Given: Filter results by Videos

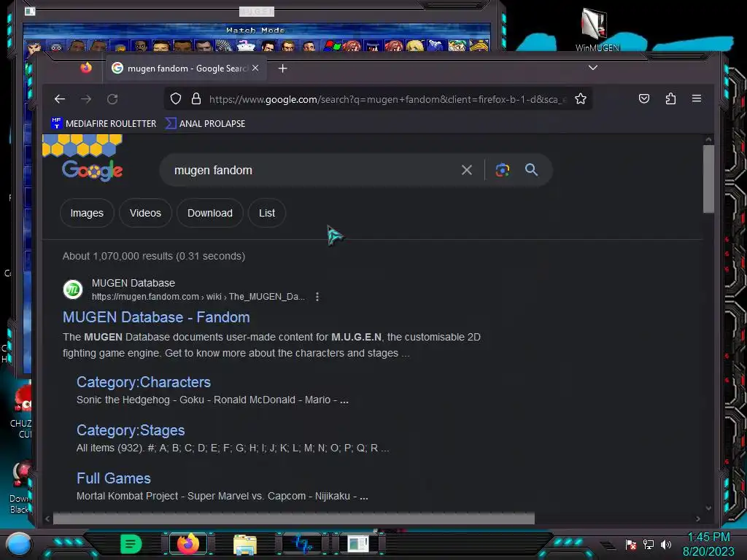Looking at the screenshot, I should pyautogui.click(x=145, y=213).
